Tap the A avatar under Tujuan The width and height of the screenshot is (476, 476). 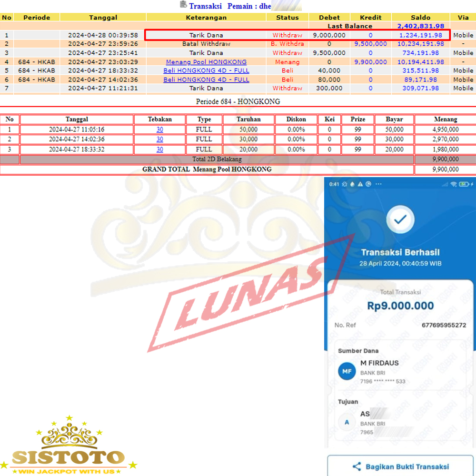pyautogui.click(x=347, y=422)
